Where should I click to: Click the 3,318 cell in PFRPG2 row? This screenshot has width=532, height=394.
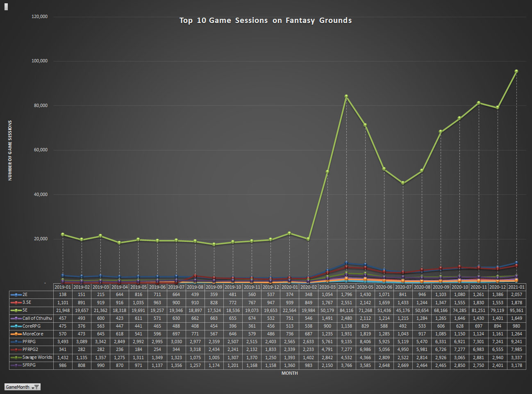(195, 349)
